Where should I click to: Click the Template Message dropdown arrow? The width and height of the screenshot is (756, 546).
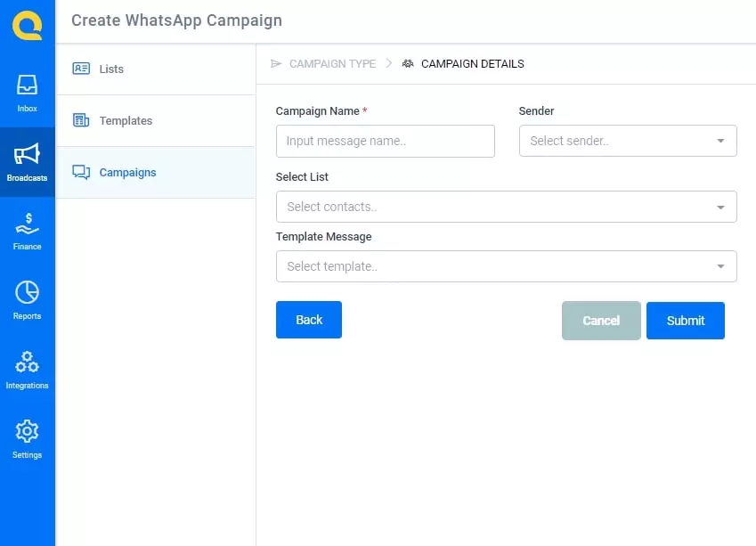(x=720, y=266)
